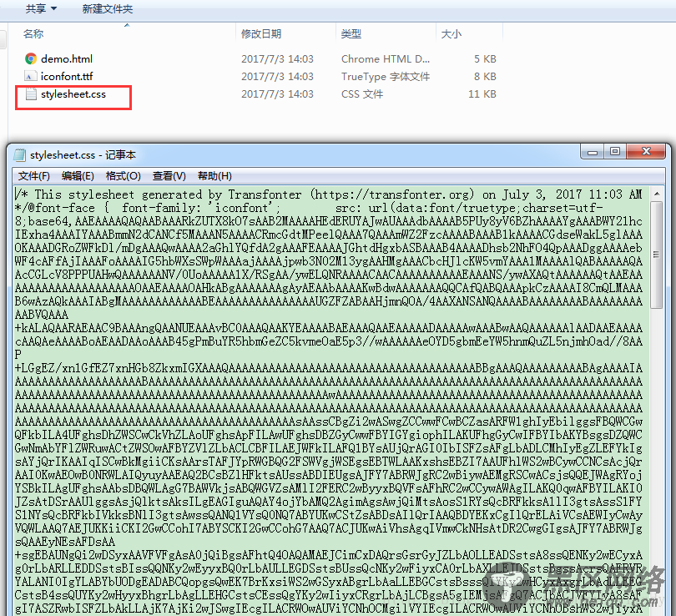The width and height of the screenshot is (676, 616).
Task: Click the 'CSS 文件' type cell
Action: 362,94
